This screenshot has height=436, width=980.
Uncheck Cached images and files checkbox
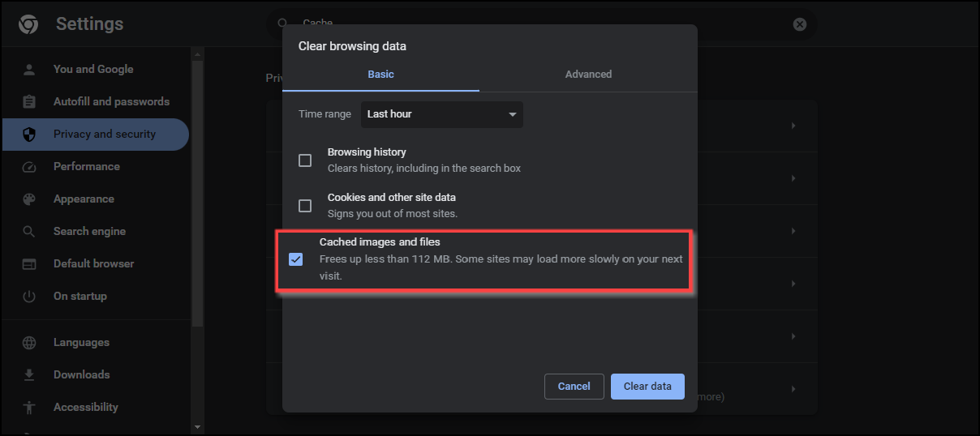[296, 259]
